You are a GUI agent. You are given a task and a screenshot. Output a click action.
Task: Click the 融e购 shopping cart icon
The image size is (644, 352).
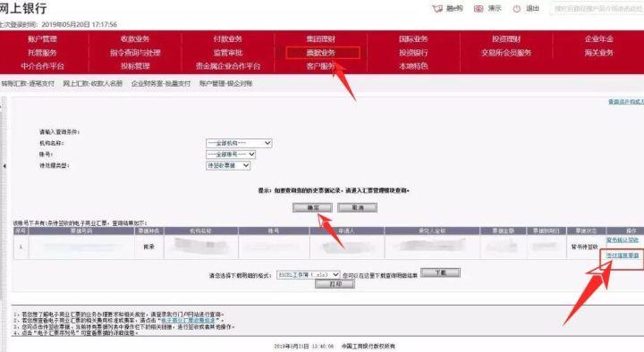pos(437,9)
